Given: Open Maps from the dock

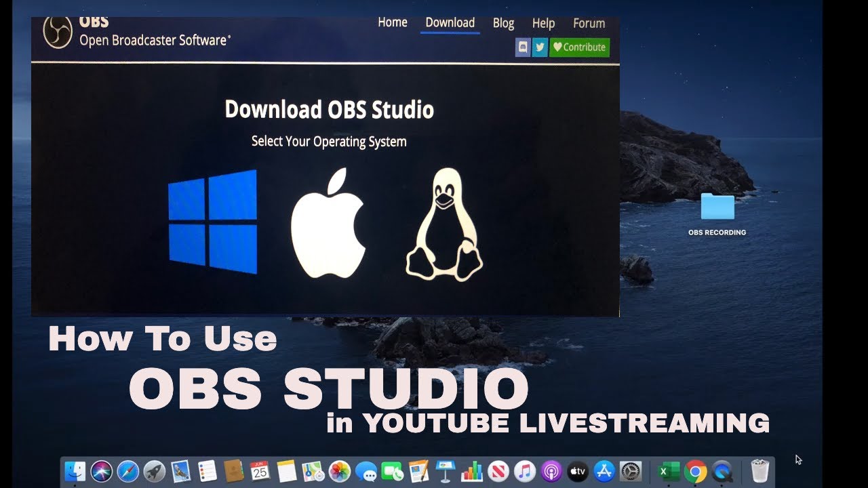Looking at the screenshot, I should point(313,471).
